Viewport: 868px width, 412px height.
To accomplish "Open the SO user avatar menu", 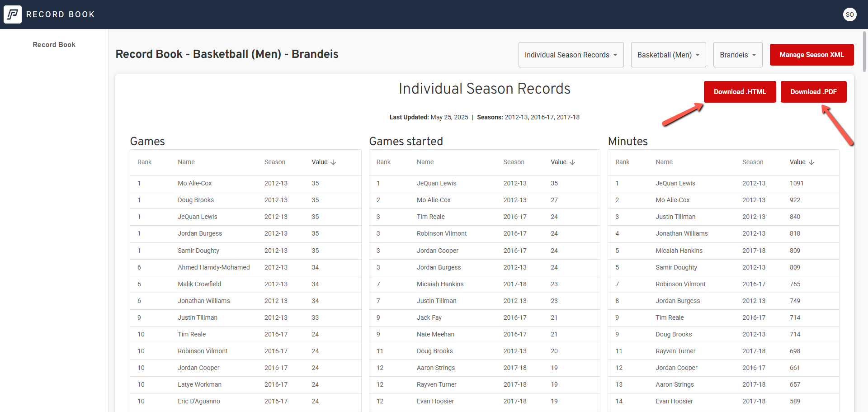I will tap(850, 14).
